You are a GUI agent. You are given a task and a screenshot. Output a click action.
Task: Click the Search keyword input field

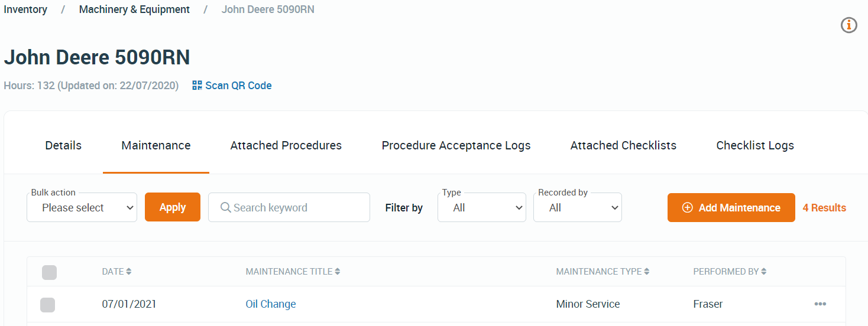[x=289, y=207]
